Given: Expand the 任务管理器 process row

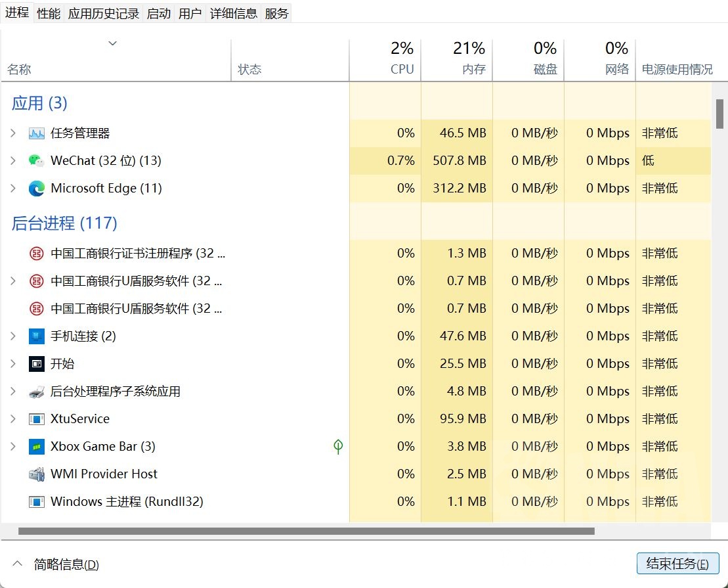Looking at the screenshot, I should coord(13,133).
